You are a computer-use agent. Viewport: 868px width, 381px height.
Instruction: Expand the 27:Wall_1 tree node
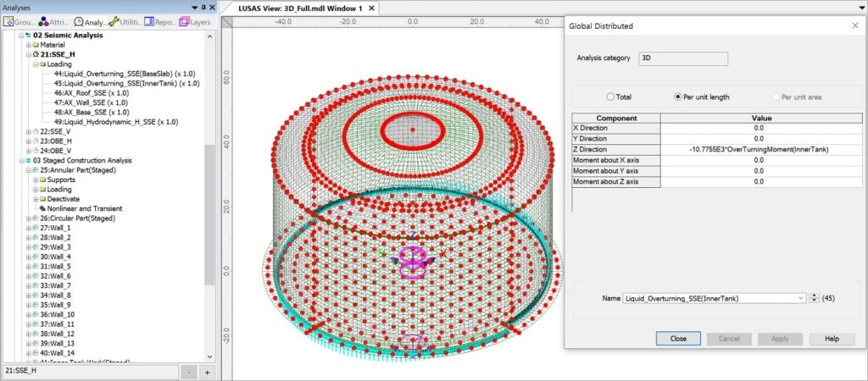pos(28,228)
